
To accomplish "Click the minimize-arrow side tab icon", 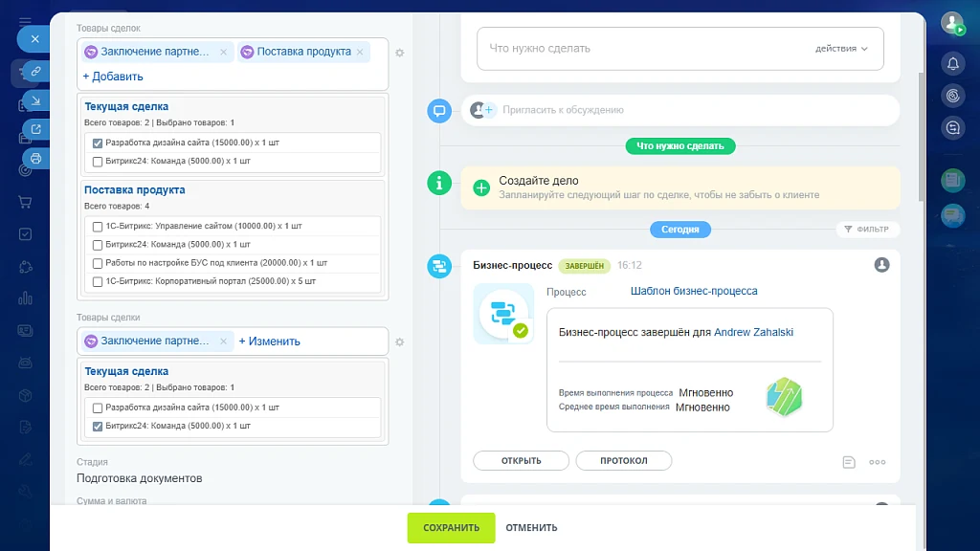I will [36, 100].
